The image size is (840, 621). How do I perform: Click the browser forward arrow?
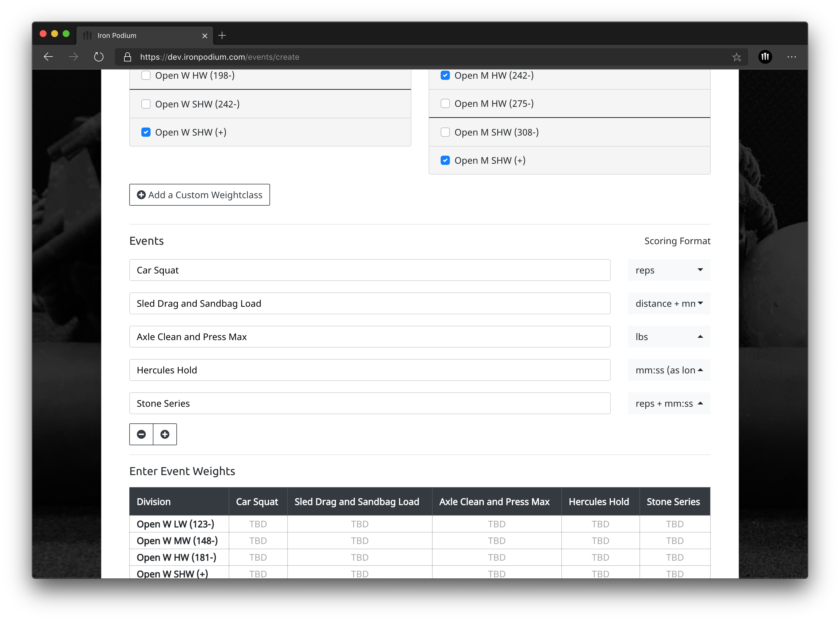click(x=73, y=57)
